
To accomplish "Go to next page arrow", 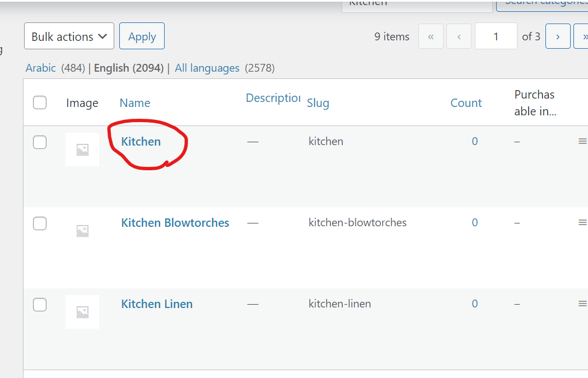I will 558,36.
